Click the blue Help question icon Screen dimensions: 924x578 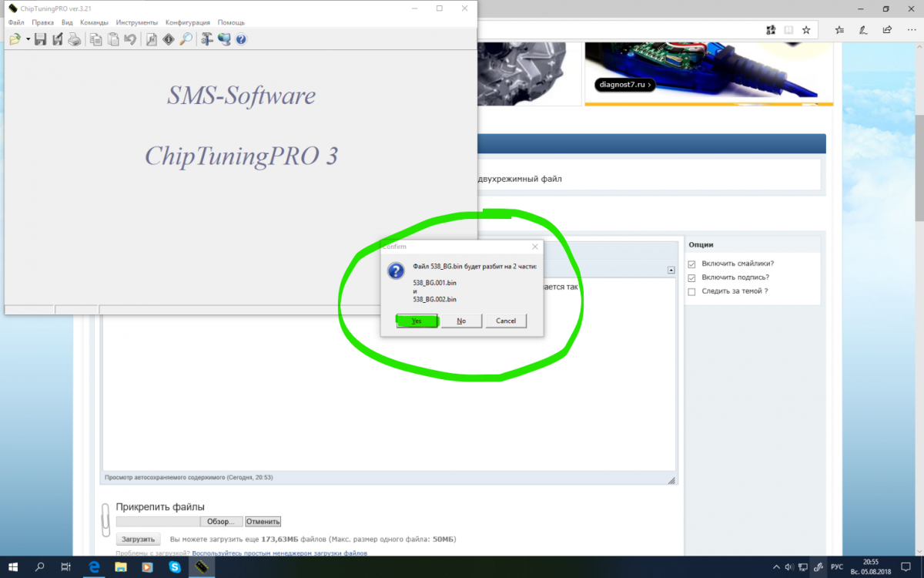241,39
